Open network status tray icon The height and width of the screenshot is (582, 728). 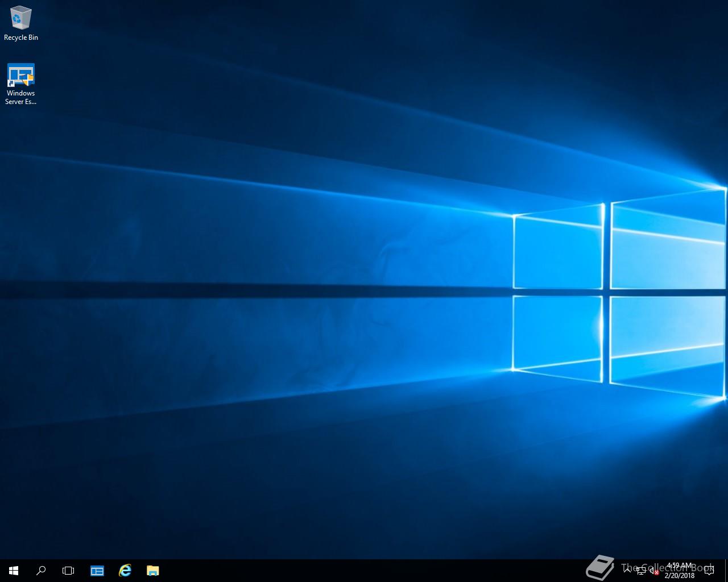pyautogui.click(x=641, y=571)
